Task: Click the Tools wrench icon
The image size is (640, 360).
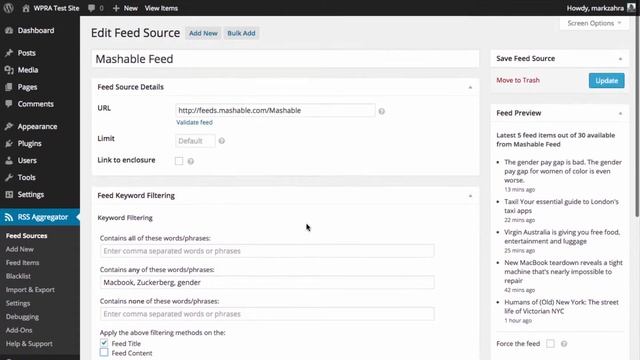Action: [9, 178]
